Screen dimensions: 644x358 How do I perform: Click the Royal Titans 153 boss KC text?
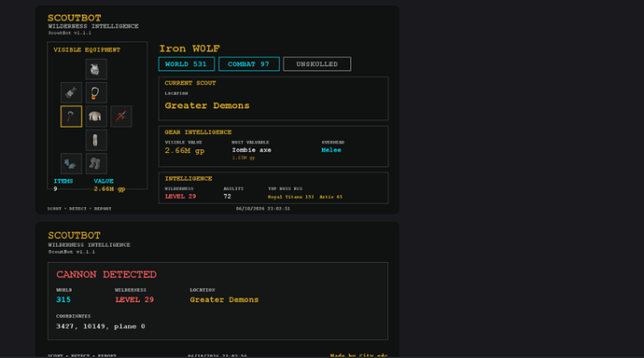click(291, 197)
